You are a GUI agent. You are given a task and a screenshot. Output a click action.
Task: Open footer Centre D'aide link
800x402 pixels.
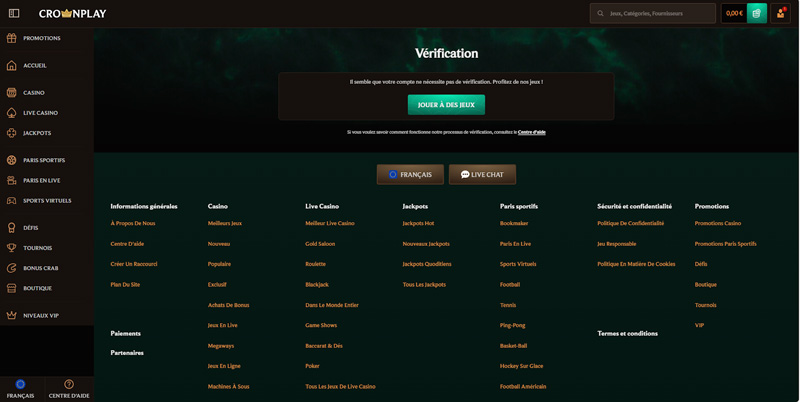[x=127, y=244]
